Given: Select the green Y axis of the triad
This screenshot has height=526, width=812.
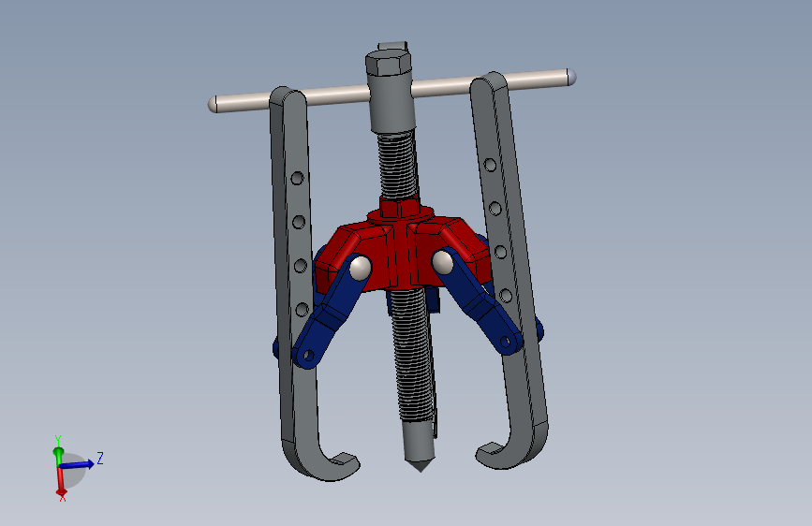Looking at the screenshot, I should click(58, 451).
